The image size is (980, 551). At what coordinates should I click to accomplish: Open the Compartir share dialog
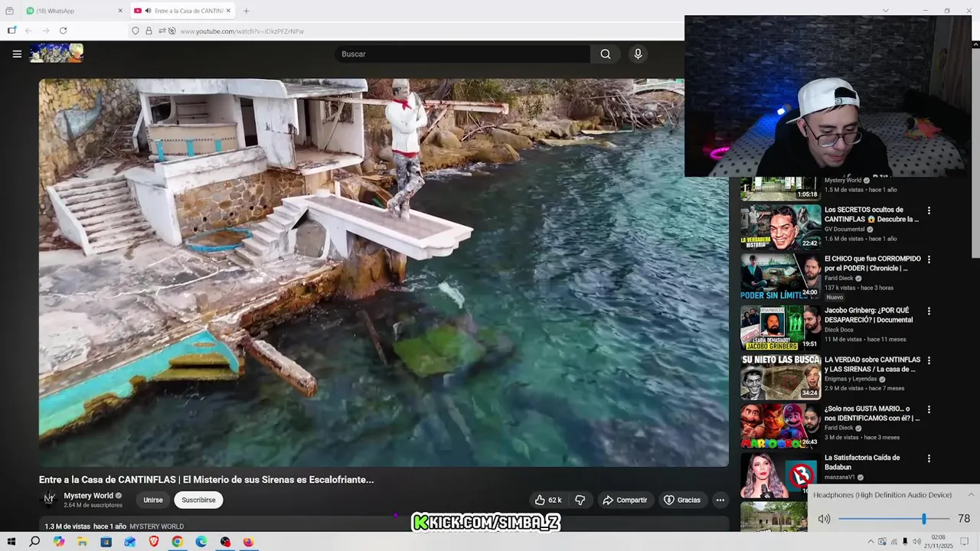625,500
